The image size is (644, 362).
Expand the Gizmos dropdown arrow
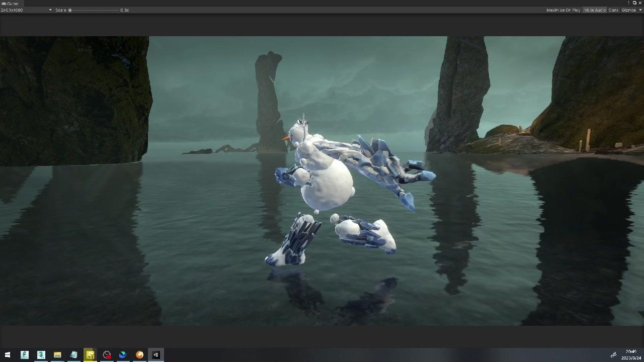pyautogui.click(x=640, y=10)
